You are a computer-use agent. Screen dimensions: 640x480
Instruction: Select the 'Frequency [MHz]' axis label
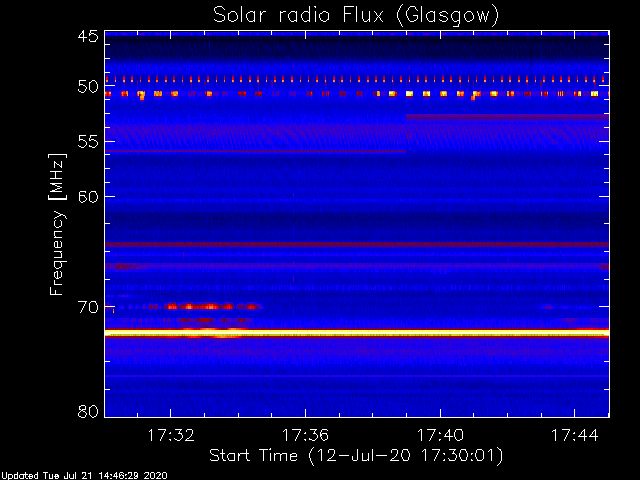[x=57, y=224]
